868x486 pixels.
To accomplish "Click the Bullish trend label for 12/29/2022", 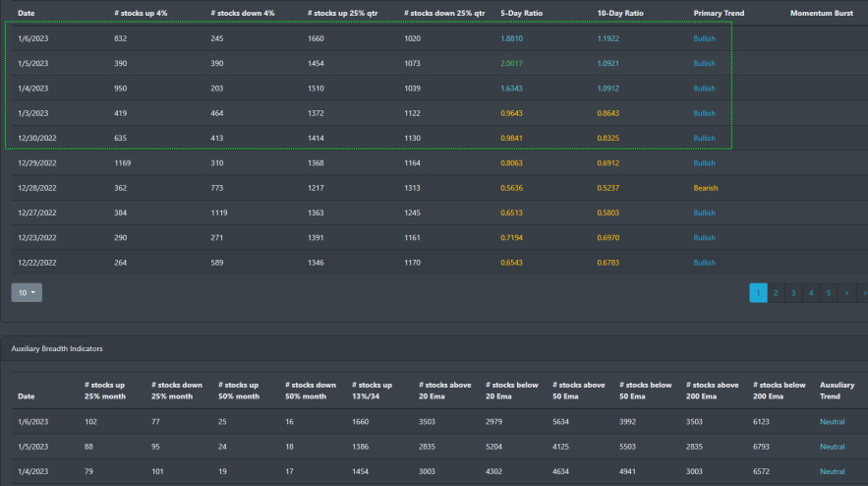I will pyautogui.click(x=704, y=163).
